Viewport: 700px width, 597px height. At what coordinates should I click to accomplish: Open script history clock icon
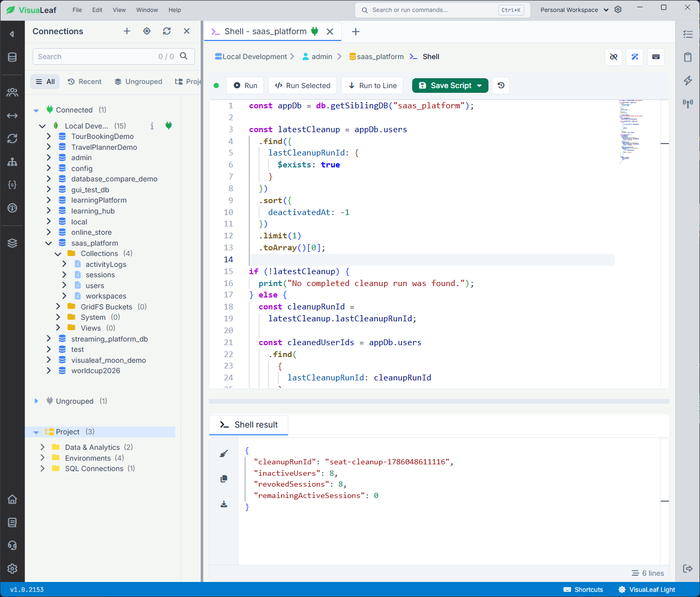tap(501, 86)
